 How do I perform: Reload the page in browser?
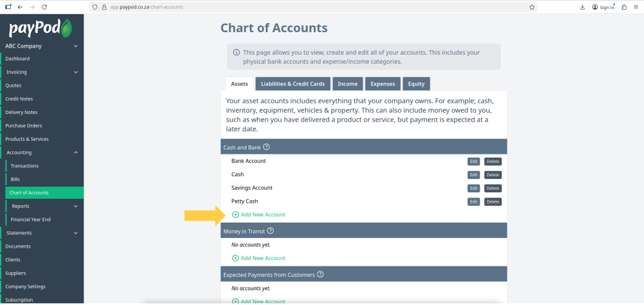pos(44,7)
